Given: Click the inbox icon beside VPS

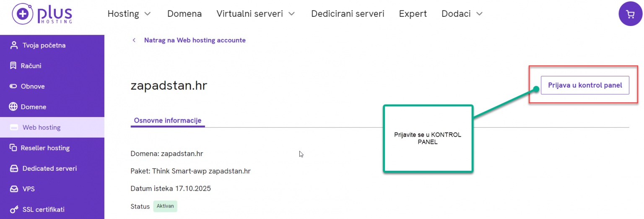Looking at the screenshot, I should coord(14,189).
